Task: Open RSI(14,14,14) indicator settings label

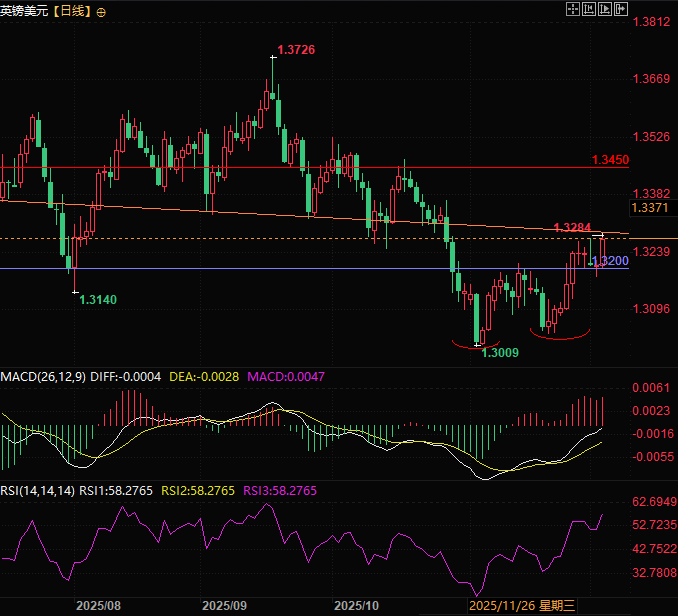Action: click(x=40, y=490)
